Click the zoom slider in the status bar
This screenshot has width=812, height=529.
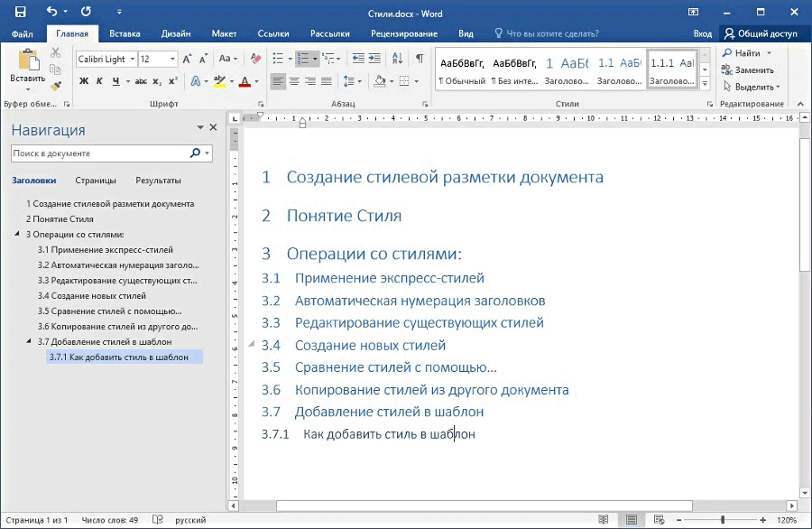click(722, 521)
